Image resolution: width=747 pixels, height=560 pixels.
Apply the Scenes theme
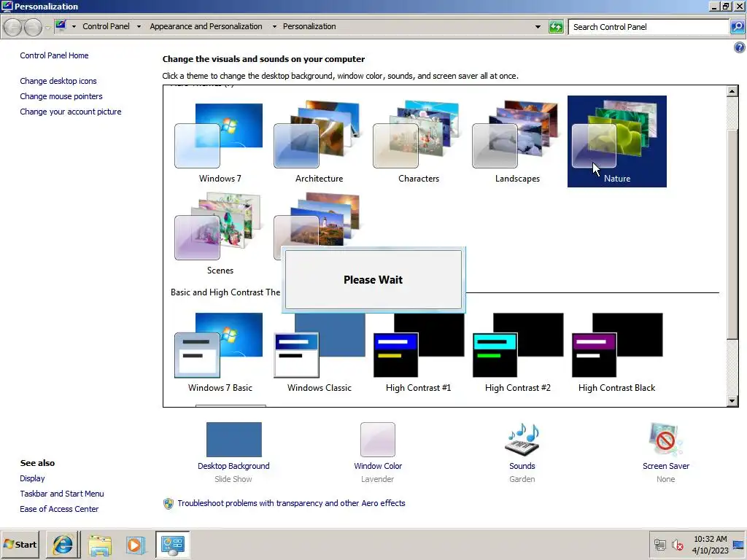coord(220,233)
